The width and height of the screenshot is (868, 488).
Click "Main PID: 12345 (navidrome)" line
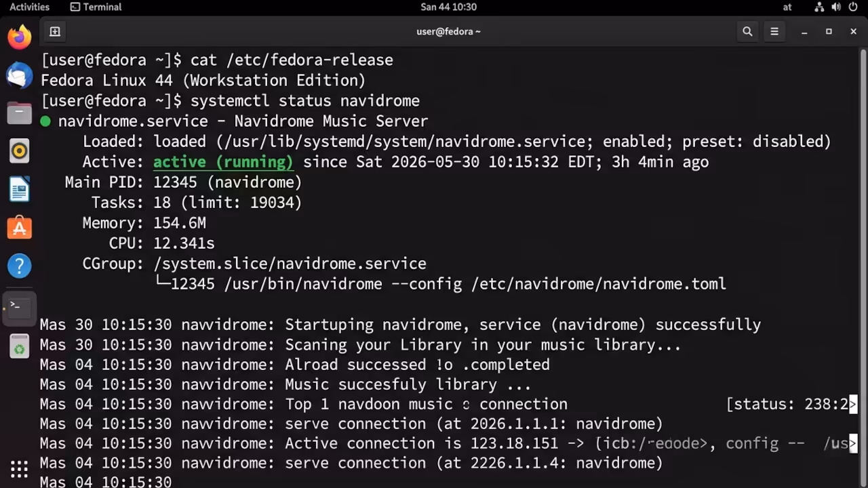(183, 182)
